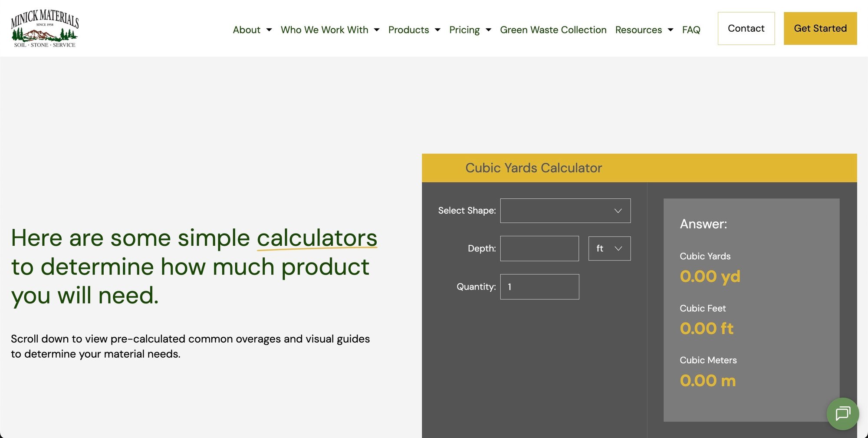Open the live chat bubble icon
The height and width of the screenshot is (438, 868).
(x=842, y=413)
